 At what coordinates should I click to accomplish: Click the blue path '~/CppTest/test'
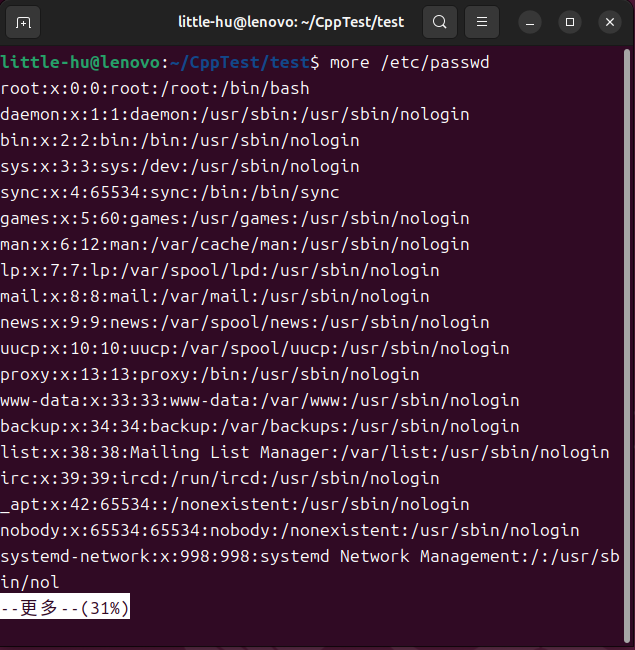240,63
